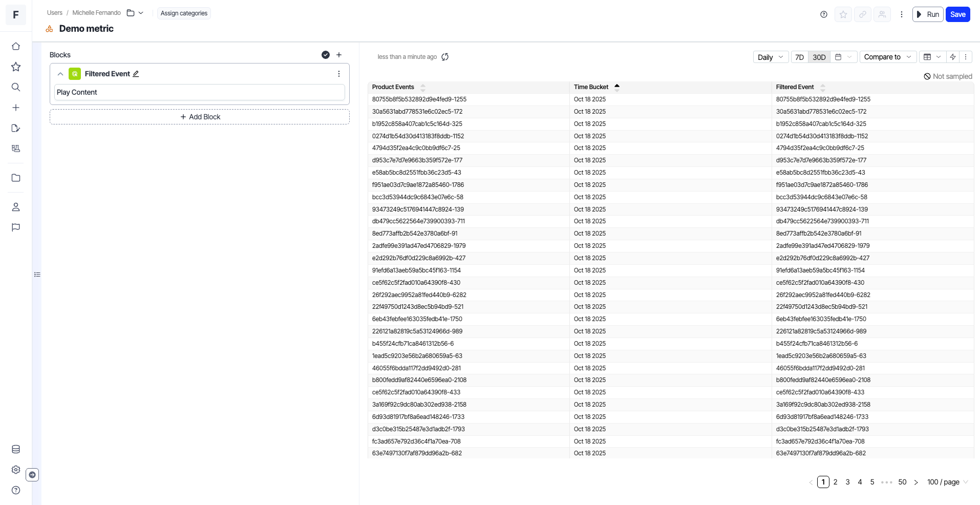Select the 30D time range
The image size is (980, 505).
[x=819, y=57]
